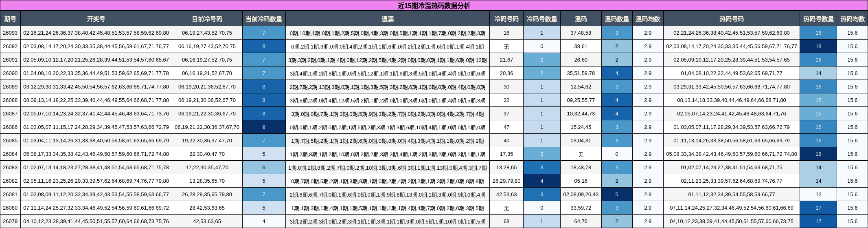Click period number 26084

10,154
